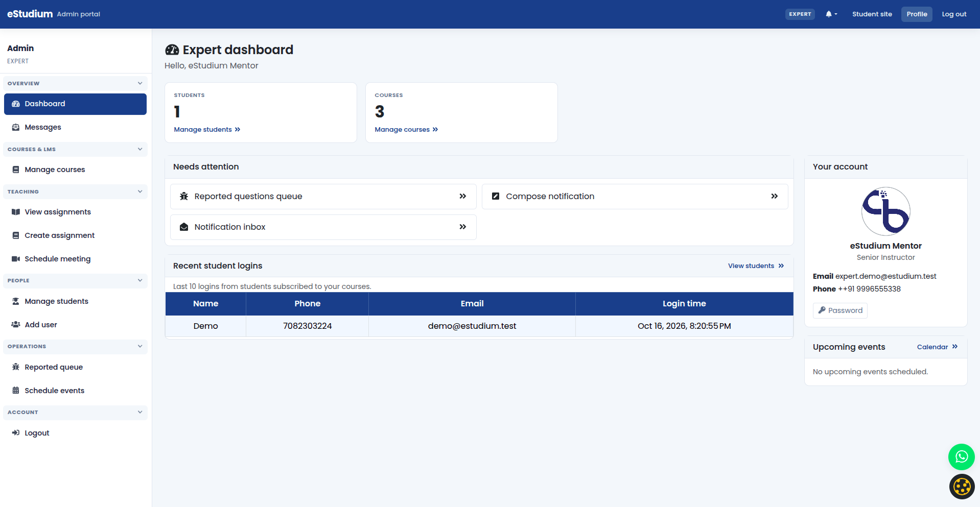Open Create assignment in the sidebar

pyautogui.click(x=75, y=235)
